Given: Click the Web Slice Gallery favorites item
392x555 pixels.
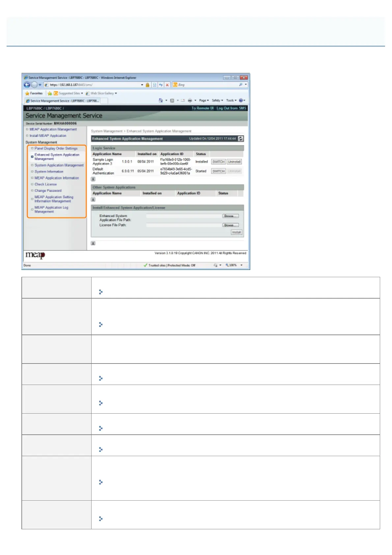Looking at the screenshot, I should [x=101, y=93].
